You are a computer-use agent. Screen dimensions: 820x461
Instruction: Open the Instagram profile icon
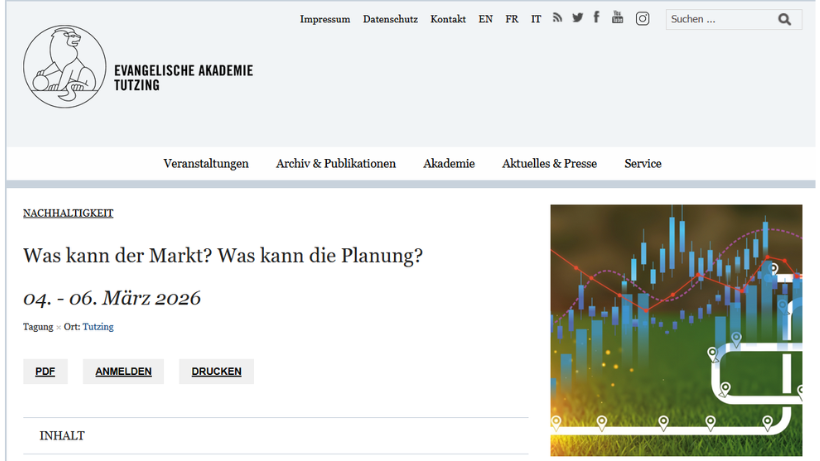643,18
